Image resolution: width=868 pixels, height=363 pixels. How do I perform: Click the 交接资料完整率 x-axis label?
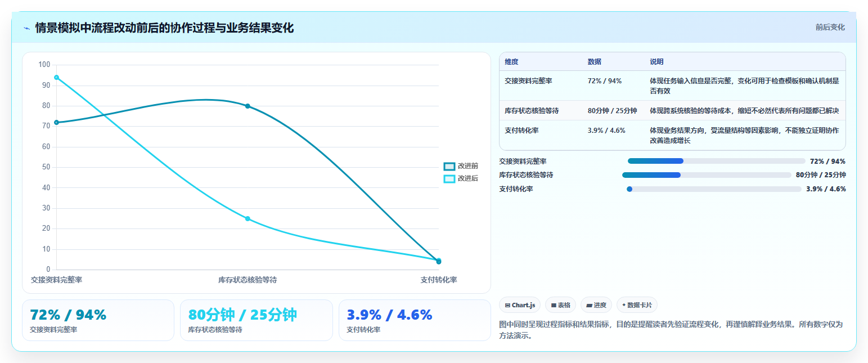point(56,280)
